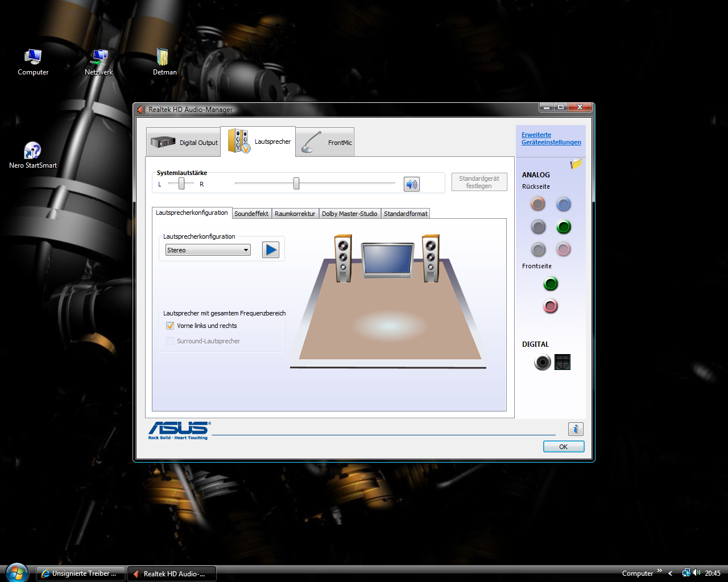Open Erweiterte Geräteeinstellungen link

(551, 139)
